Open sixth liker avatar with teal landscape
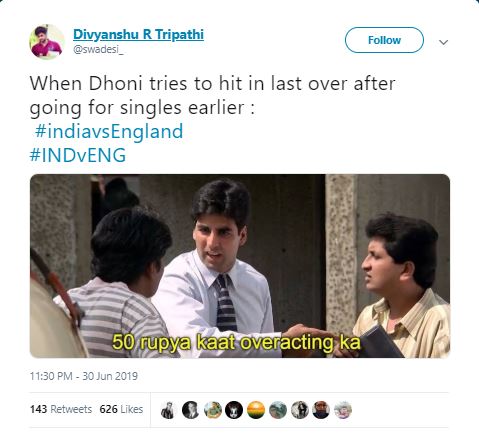 click(278, 410)
